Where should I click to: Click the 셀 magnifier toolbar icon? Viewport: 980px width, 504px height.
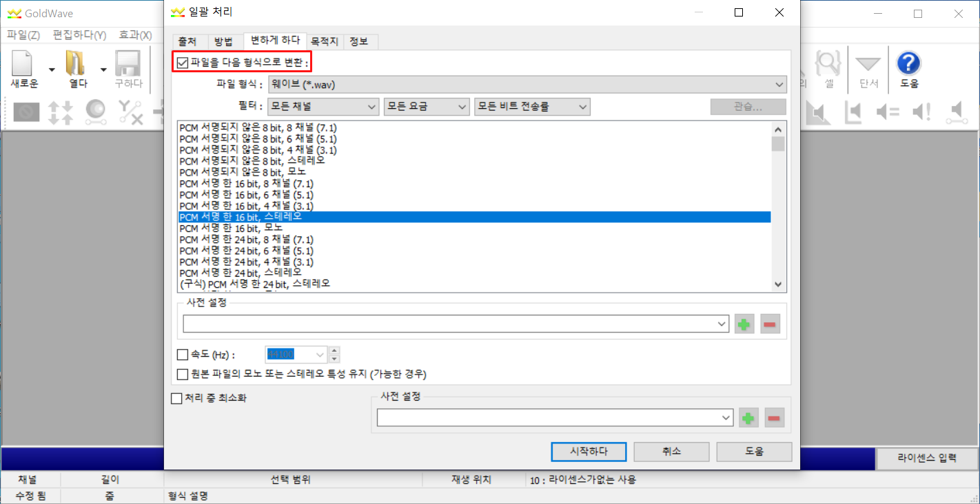[x=828, y=63]
